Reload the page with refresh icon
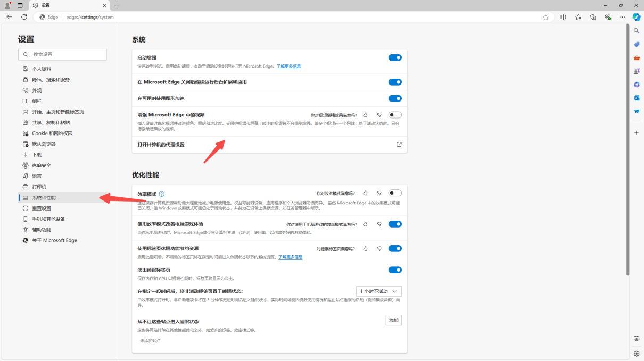This screenshot has height=361, width=644. 24,17
